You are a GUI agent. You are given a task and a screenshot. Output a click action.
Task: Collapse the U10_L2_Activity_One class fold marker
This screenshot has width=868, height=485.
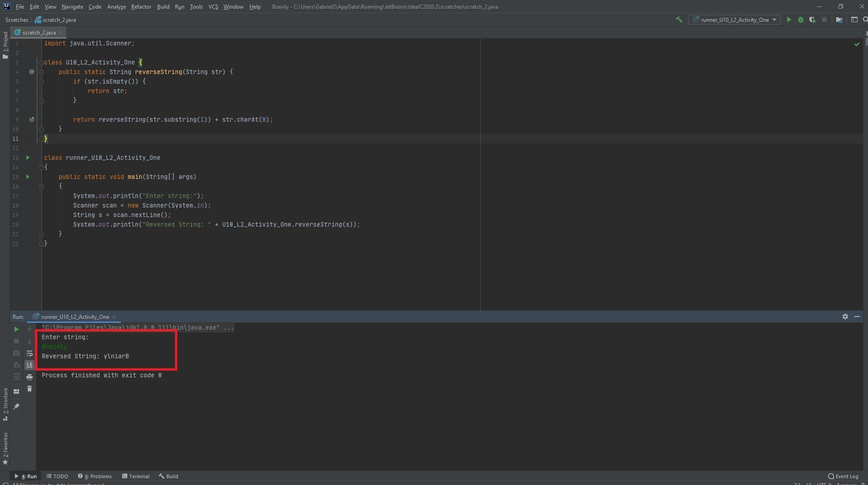point(41,62)
